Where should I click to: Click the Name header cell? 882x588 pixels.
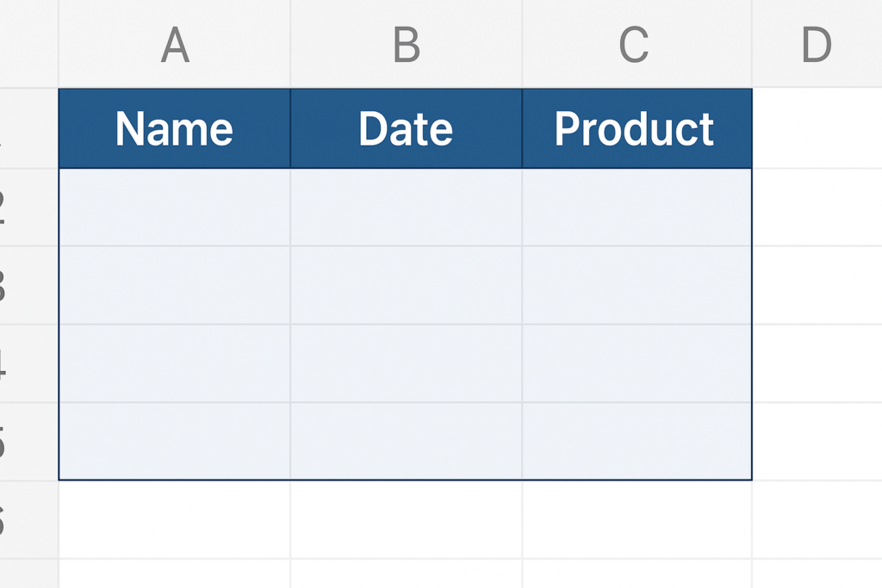tap(174, 128)
